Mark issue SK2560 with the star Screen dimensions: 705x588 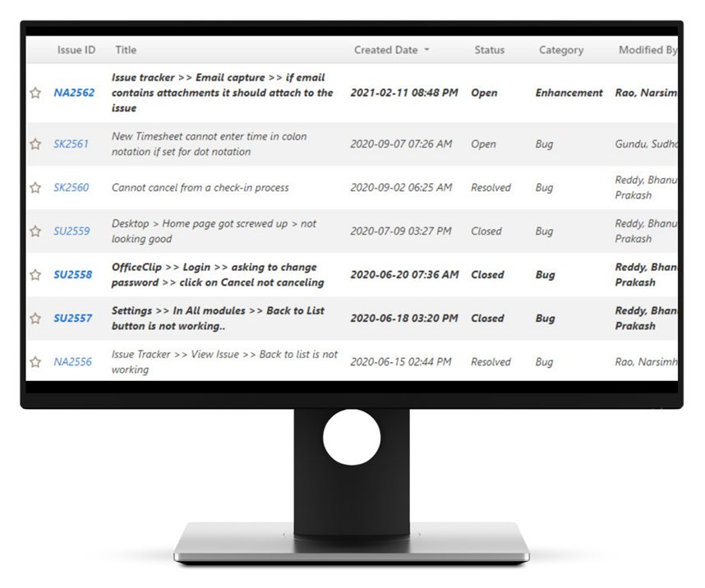click(x=35, y=187)
